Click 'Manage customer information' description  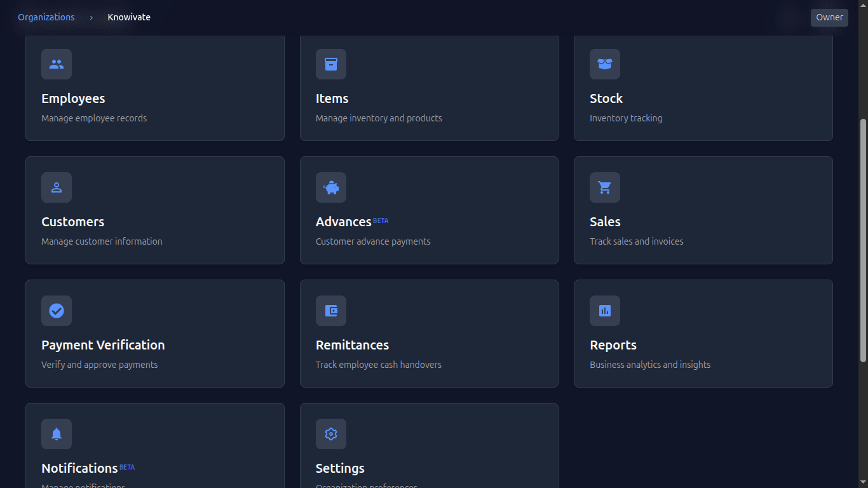[102, 241]
